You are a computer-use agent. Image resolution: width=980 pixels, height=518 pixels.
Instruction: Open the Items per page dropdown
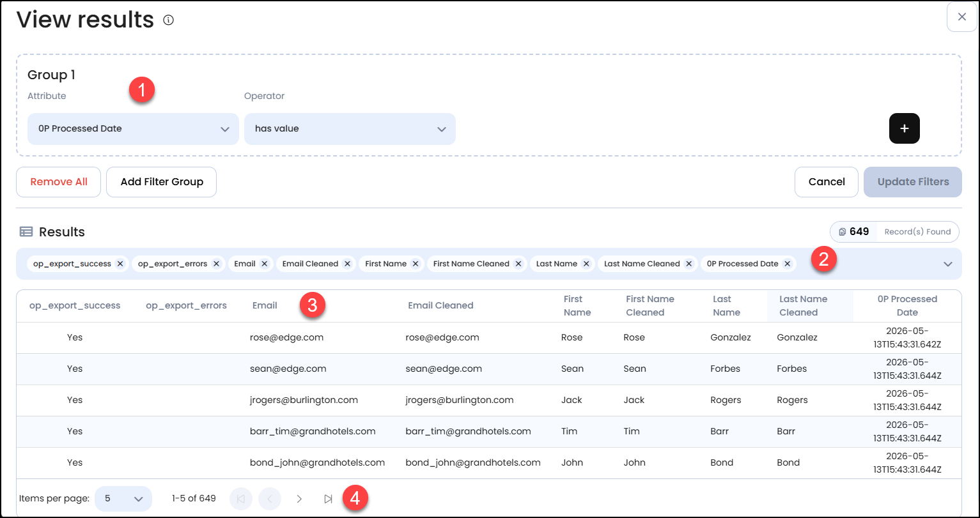(x=123, y=499)
